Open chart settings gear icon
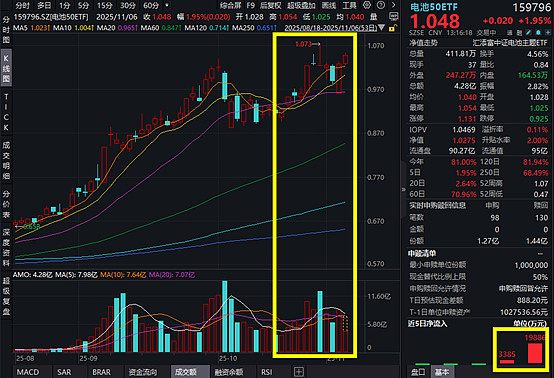Screen dimensions: 554x378 367,5
